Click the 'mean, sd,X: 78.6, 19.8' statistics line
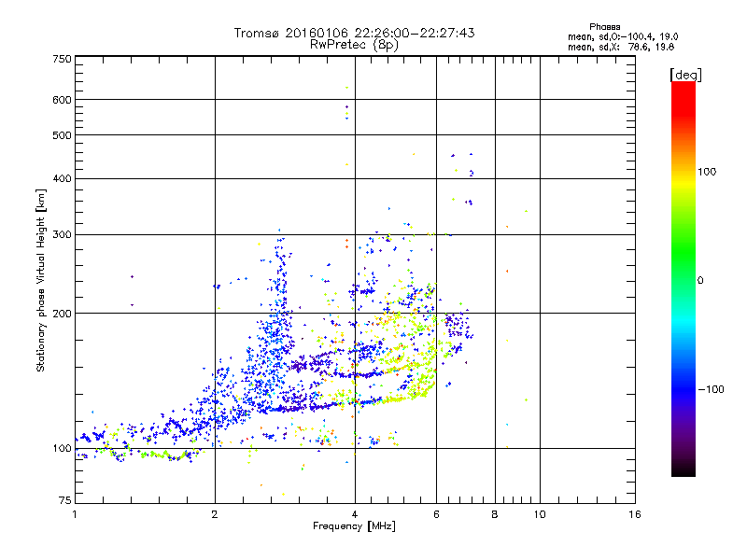This screenshot has width=747, height=560. 621,47
